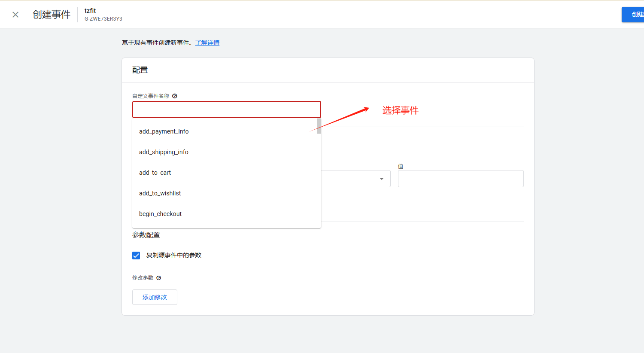Click the 值 input field
Screen dimensions: 644x353
coord(460,179)
